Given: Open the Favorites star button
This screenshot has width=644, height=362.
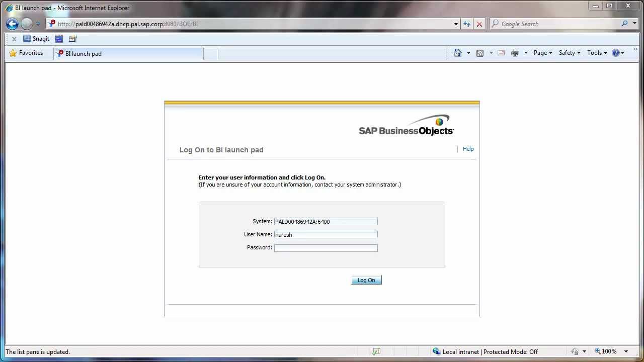Looking at the screenshot, I should [x=26, y=53].
